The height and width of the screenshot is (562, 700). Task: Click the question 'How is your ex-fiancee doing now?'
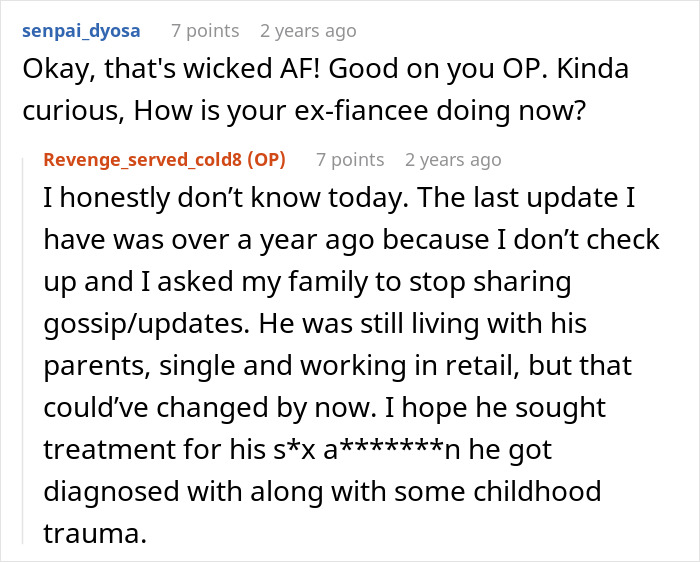359,111
